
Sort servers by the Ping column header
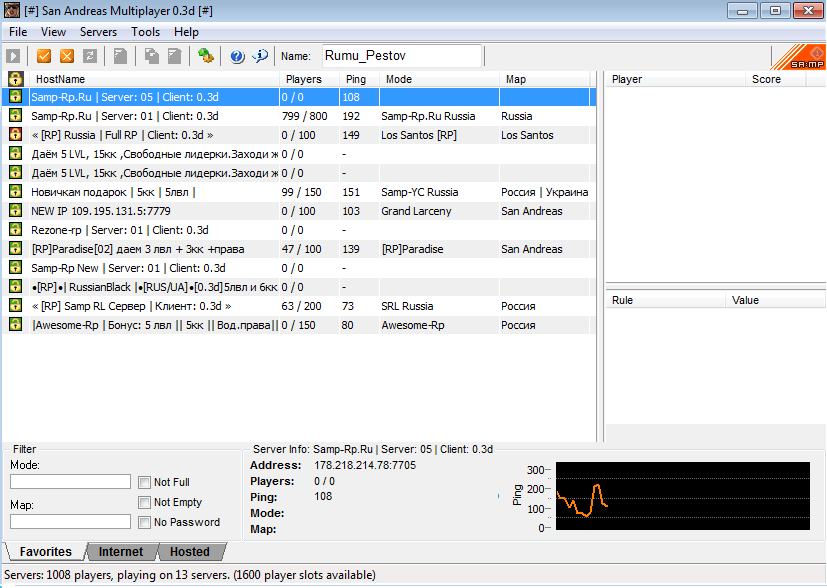coord(358,79)
